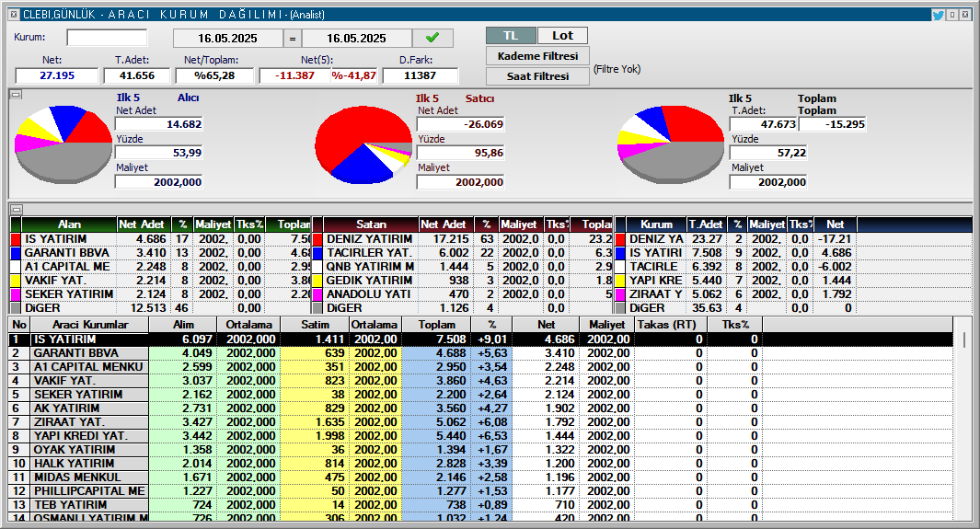Click VAKIF YAT. in the Alan table

pyautogui.click(x=55, y=281)
